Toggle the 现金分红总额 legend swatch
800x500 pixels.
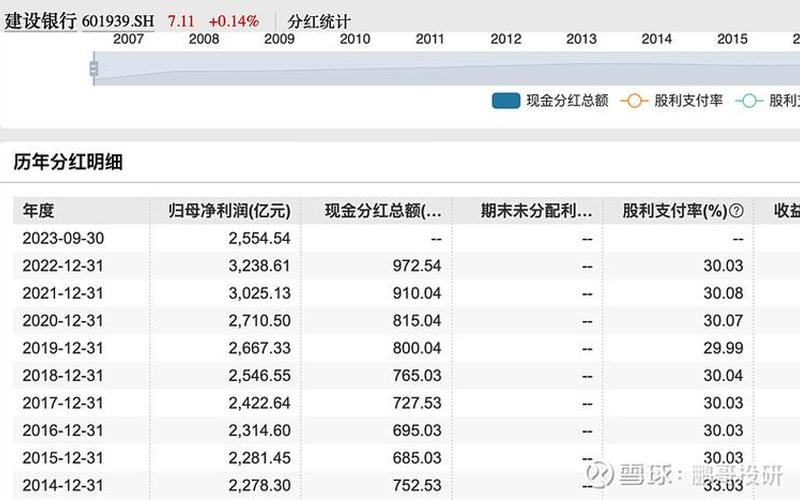pyautogui.click(x=506, y=101)
